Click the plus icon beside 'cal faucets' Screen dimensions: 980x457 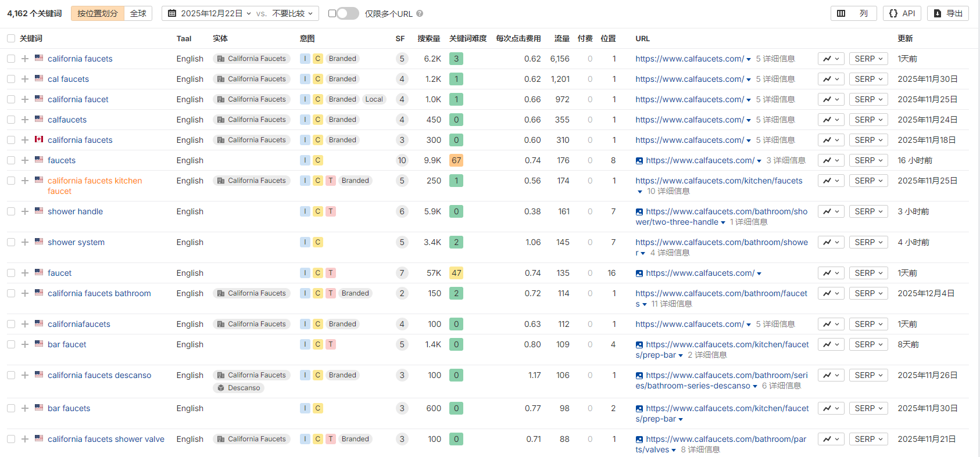[25, 79]
